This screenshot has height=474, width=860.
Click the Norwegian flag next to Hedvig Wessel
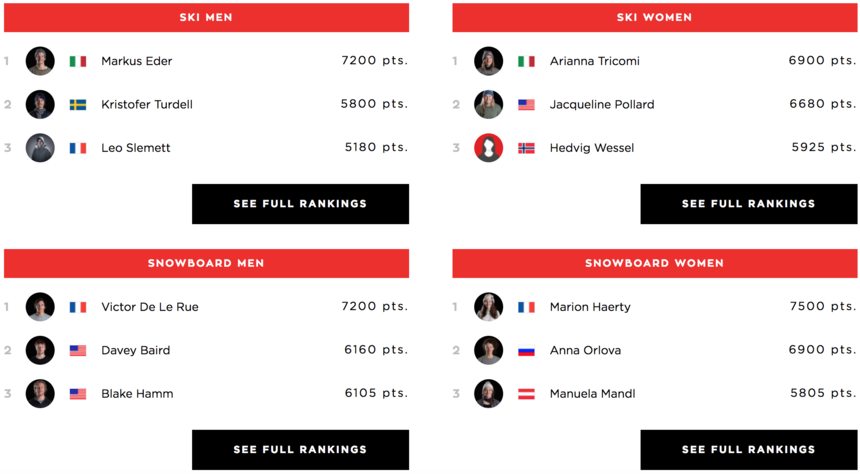pos(527,148)
